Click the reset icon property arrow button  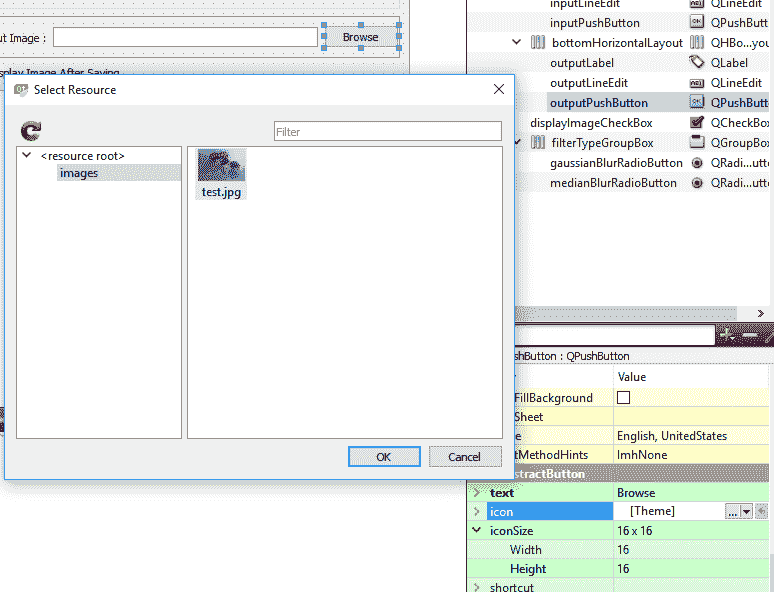click(763, 511)
